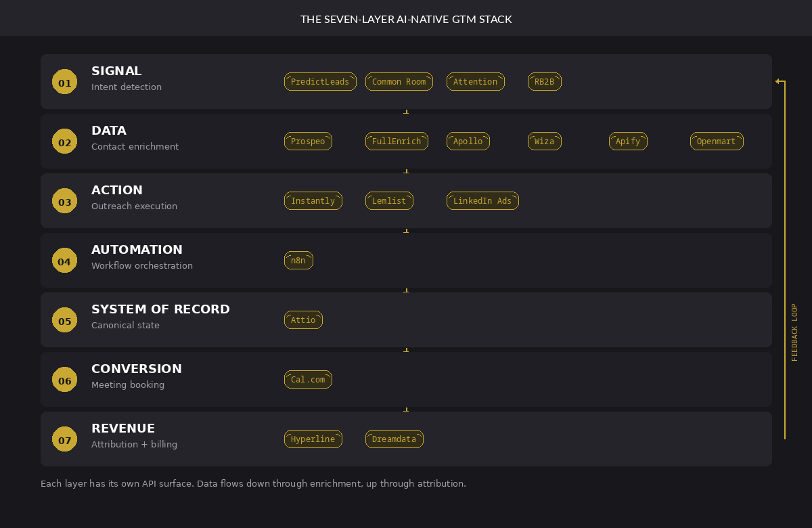
Task: Select the Common Room tag
Action: click(x=399, y=82)
